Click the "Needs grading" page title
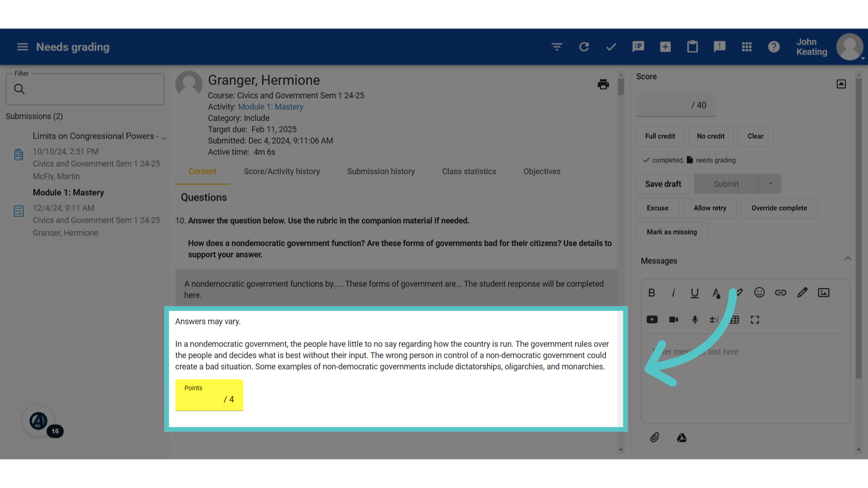Viewport: 868px width, 488px height. 73,47
